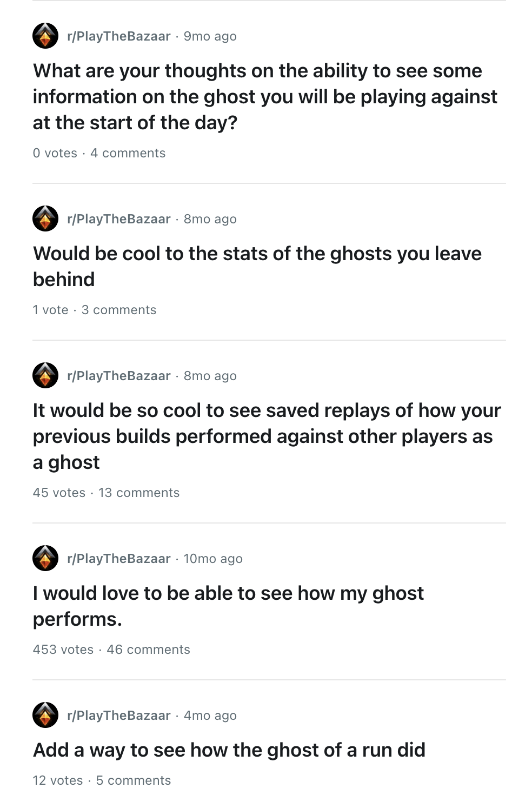This screenshot has width=532, height=808.
Task: Open post 'Add a way to see how the ghost of a run did'
Action: coord(229,750)
